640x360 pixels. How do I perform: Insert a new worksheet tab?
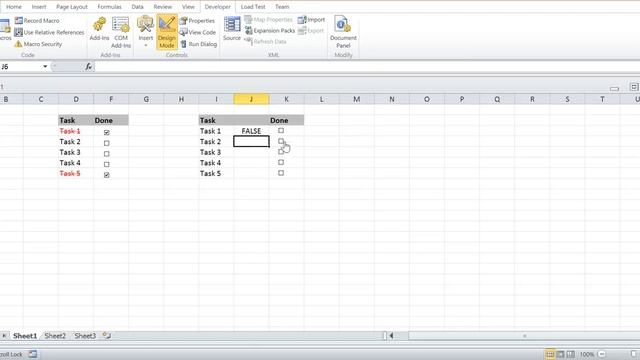click(x=107, y=336)
